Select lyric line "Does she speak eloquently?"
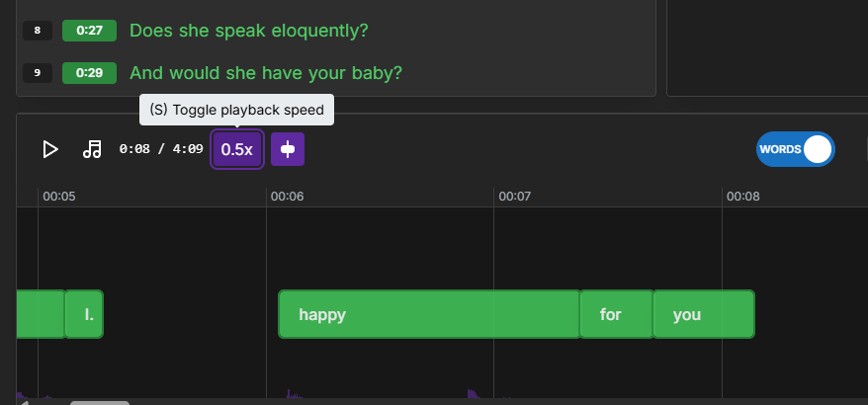Viewport: 868px width, 405px height. (248, 31)
